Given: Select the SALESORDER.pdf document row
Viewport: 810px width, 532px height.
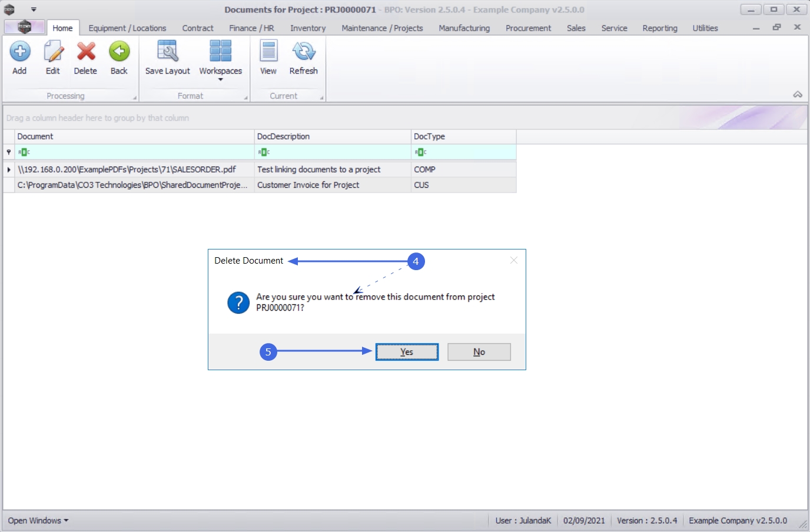Looking at the screenshot, I should 260,169.
